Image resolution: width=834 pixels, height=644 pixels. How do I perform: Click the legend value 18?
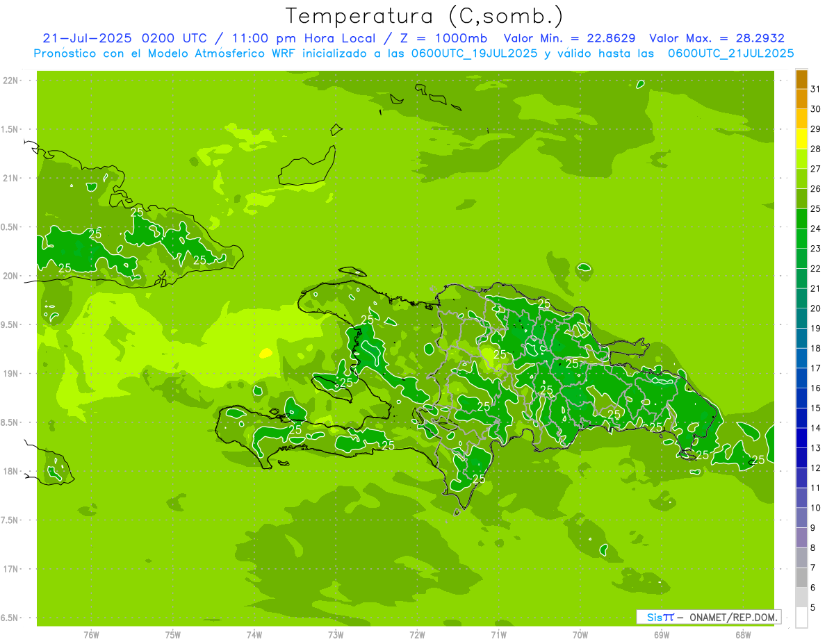[816, 348]
